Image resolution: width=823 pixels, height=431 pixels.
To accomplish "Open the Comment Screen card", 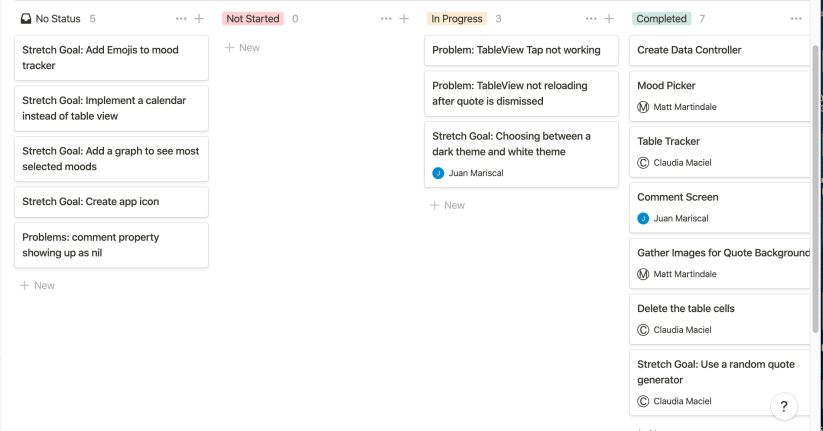I will pyautogui.click(x=720, y=207).
